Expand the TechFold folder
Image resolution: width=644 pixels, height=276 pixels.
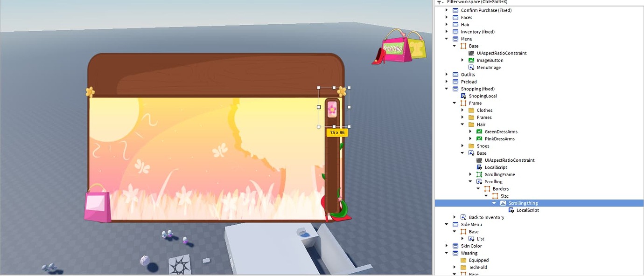(x=455, y=267)
